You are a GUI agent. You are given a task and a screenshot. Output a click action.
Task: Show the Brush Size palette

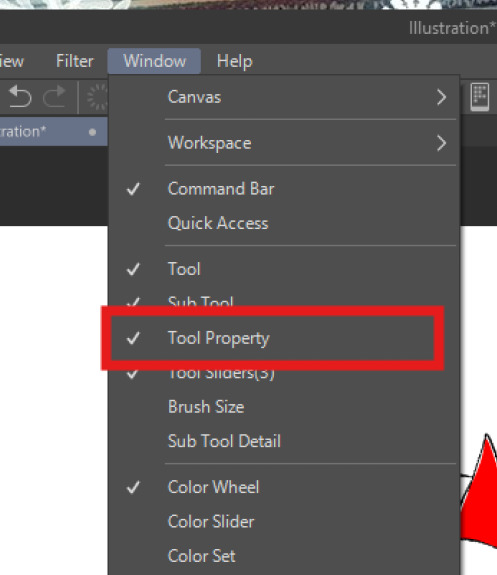(x=284, y=407)
